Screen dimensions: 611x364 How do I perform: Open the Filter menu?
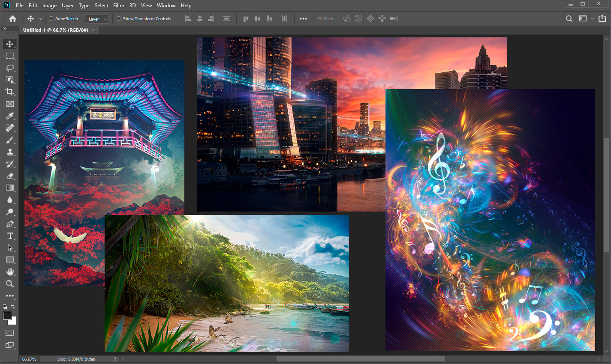click(x=119, y=6)
